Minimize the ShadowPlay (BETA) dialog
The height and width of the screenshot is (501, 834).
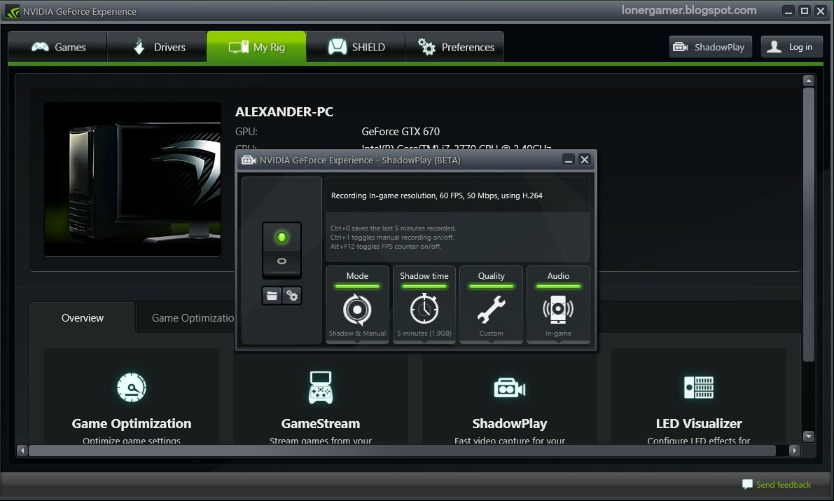568,160
